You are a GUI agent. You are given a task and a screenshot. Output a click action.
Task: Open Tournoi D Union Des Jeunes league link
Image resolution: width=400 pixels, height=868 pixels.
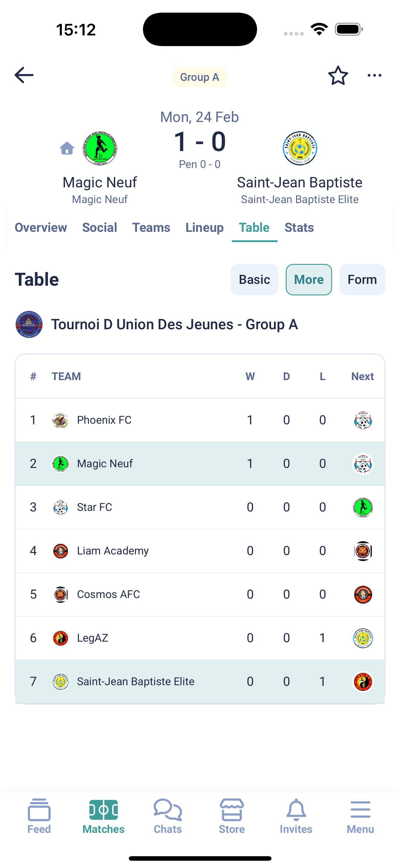(174, 324)
